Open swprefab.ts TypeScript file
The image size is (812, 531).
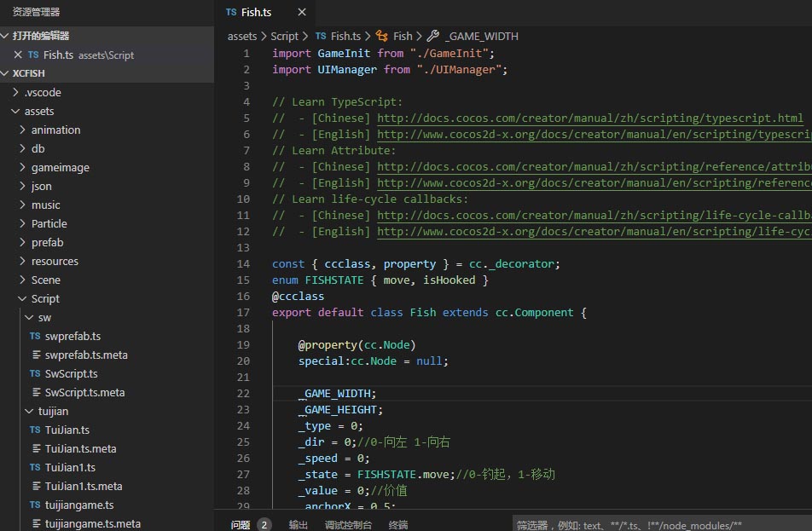click(x=72, y=336)
